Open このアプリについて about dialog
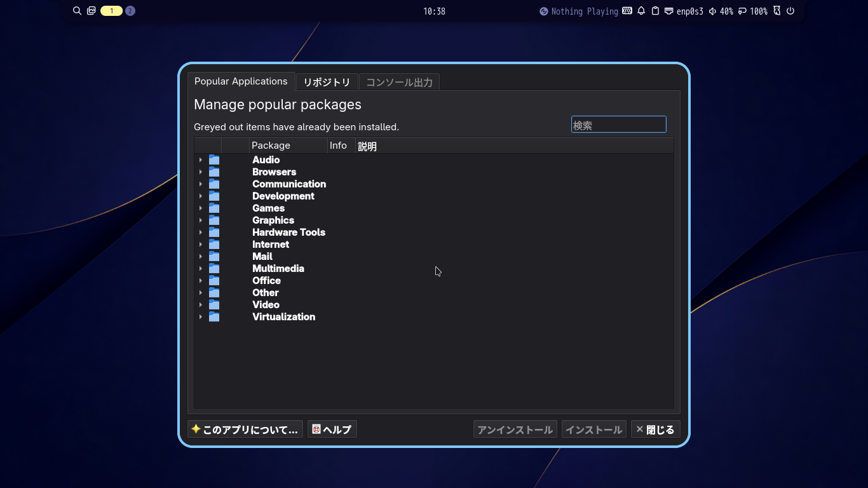This screenshot has width=868, height=488. pyautogui.click(x=245, y=430)
